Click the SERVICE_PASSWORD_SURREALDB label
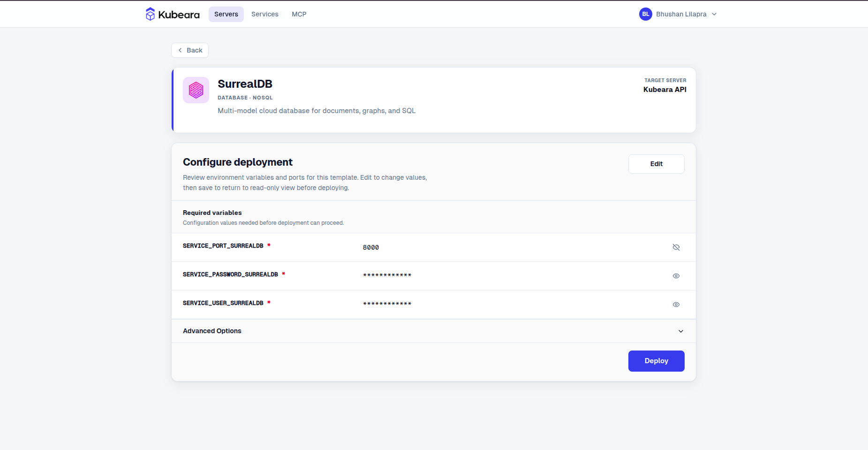This screenshot has height=450, width=868. click(x=230, y=275)
